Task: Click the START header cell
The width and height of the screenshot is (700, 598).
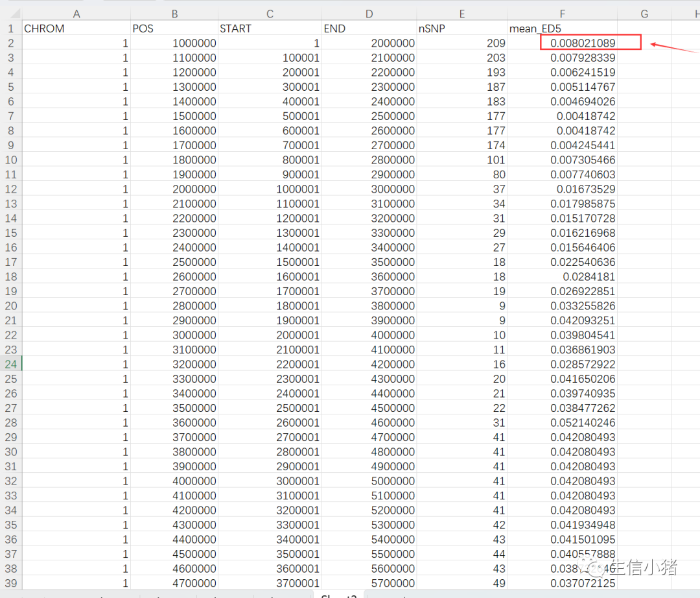Action: point(270,29)
